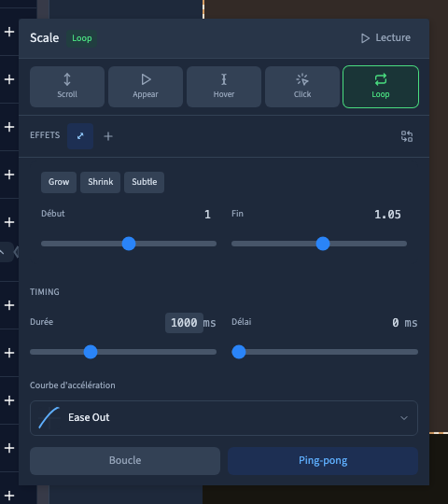Click the Fin value 1.05
This screenshot has width=448, height=504.
click(387, 215)
